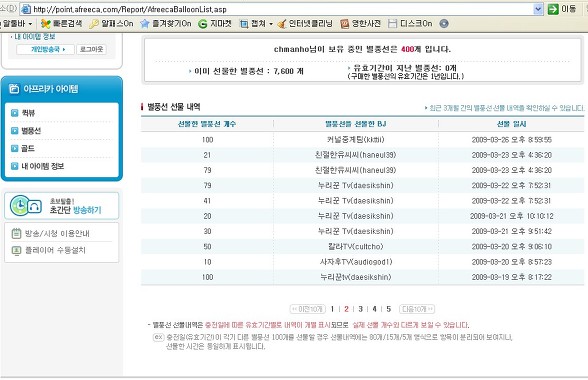Click the 캡쳐 capture icon
Image resolution: width=588 pixels, height=380 pixels.
[x=244, y=24]
